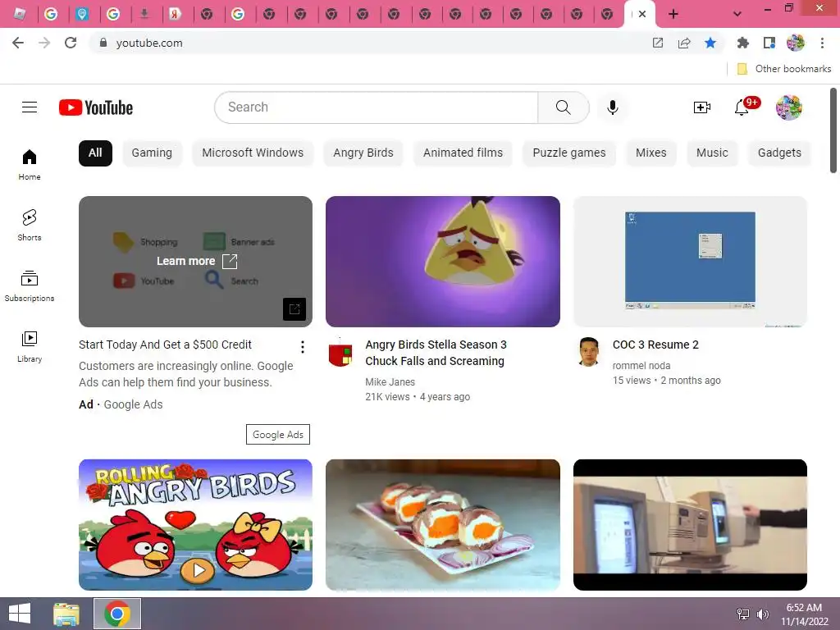Click the Google Ads button
The image size is (840, 630).
[278, 435]
